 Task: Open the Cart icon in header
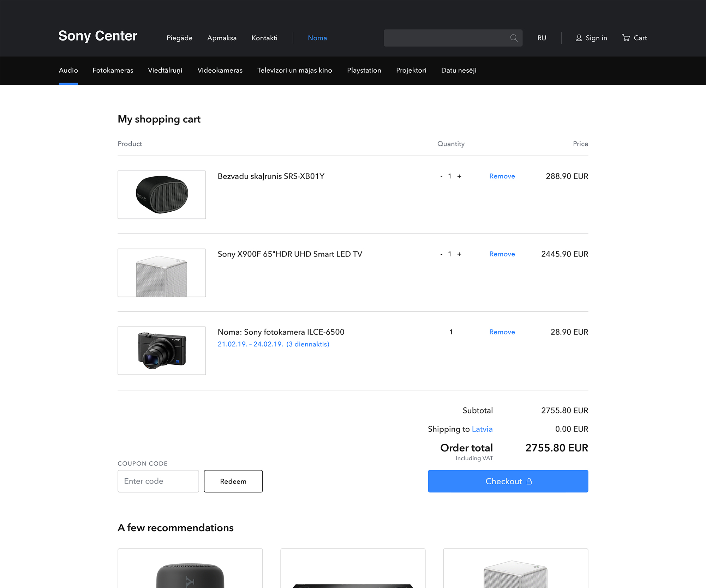626,38
